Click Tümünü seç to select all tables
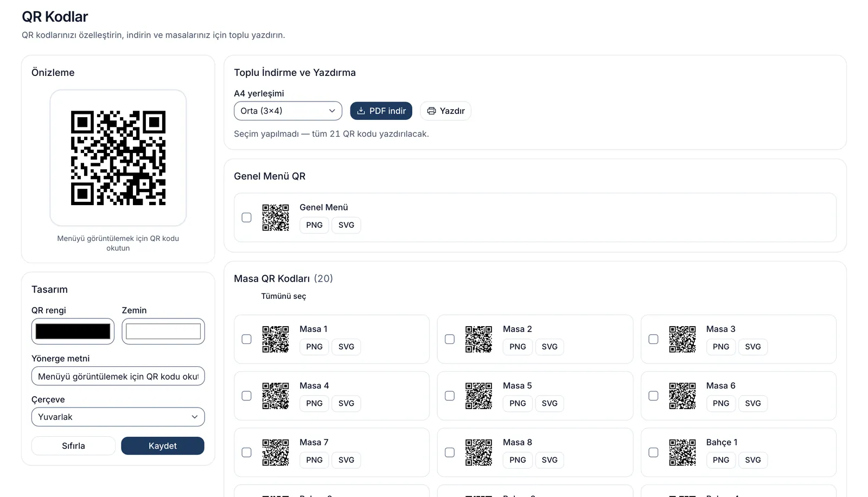The width and height of the screenshot is (868, 497). pyautogui.click(x=284, y=296)
